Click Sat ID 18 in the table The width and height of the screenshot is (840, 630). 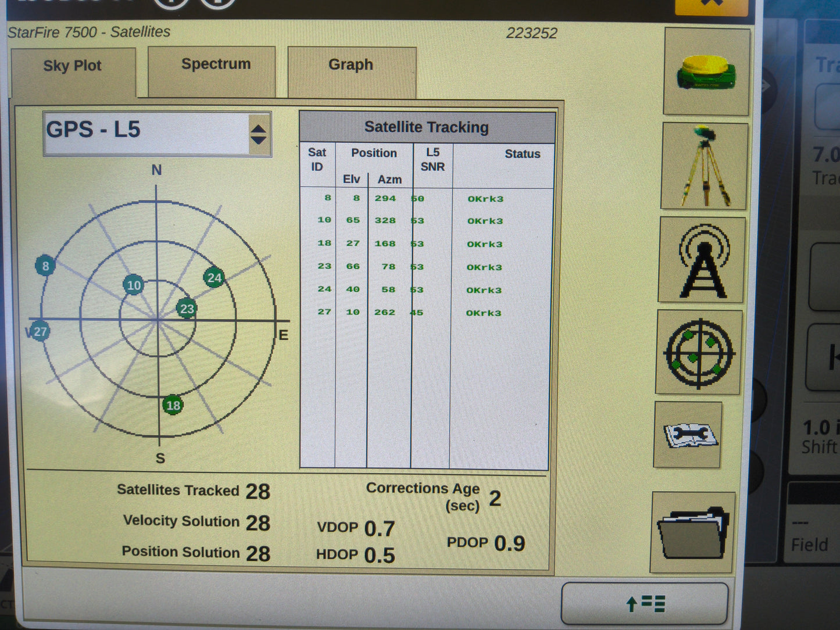pyautogui.click(x=324, y=243)
